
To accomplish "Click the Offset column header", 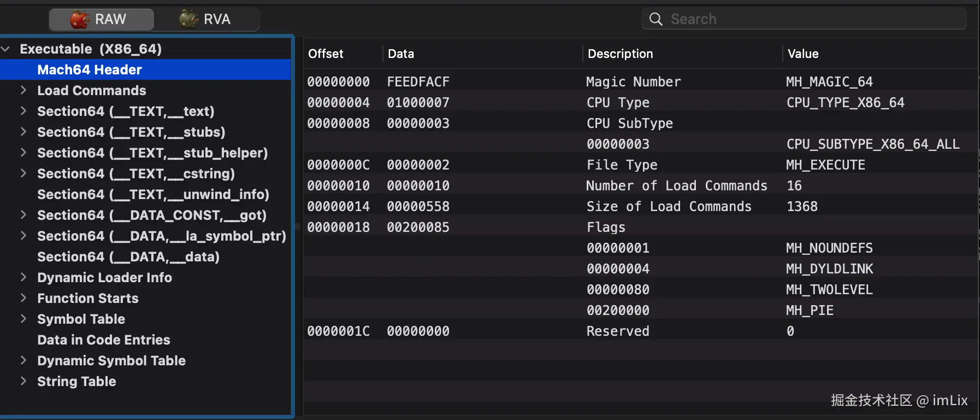I will 326,54.
